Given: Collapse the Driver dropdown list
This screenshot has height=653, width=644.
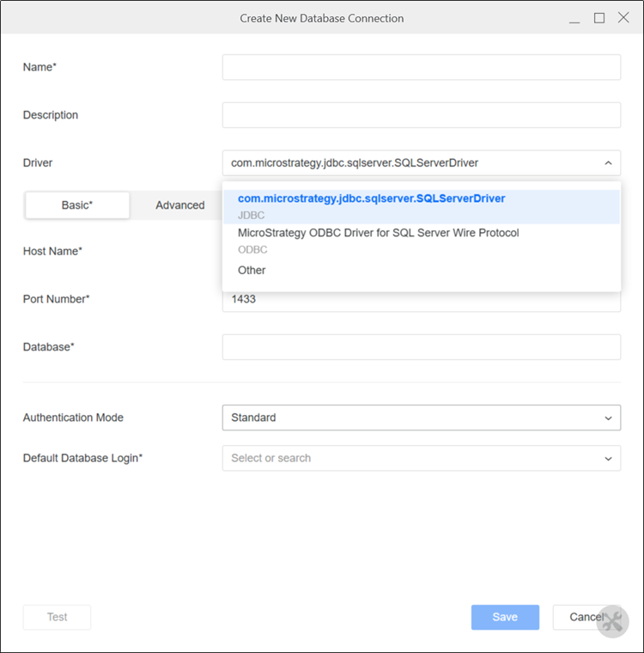Looking at the screenshot, I should (607, 162).
